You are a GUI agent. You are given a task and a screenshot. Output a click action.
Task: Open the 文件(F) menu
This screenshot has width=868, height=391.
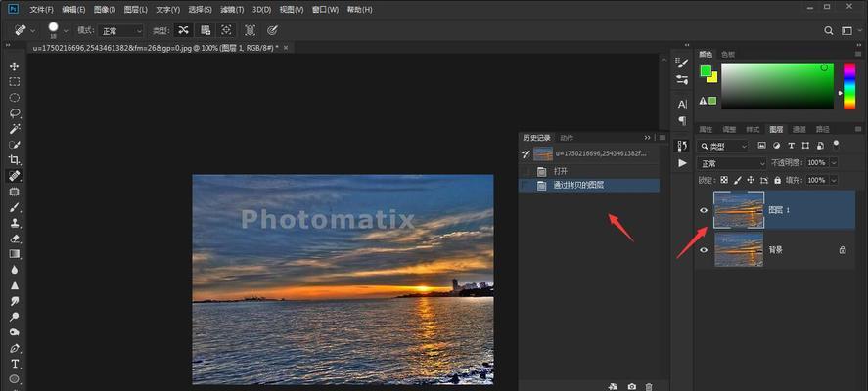point(41,10)
